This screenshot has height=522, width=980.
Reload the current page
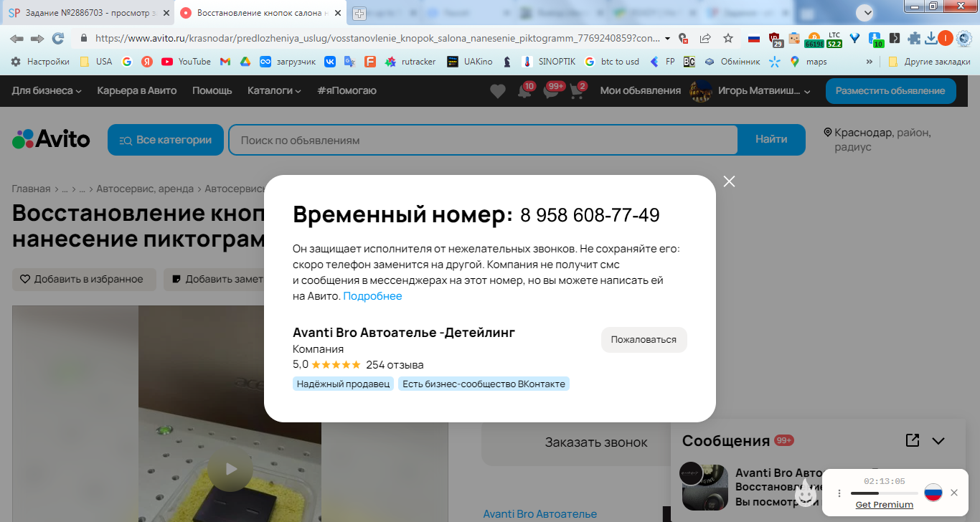coord(58,38)
